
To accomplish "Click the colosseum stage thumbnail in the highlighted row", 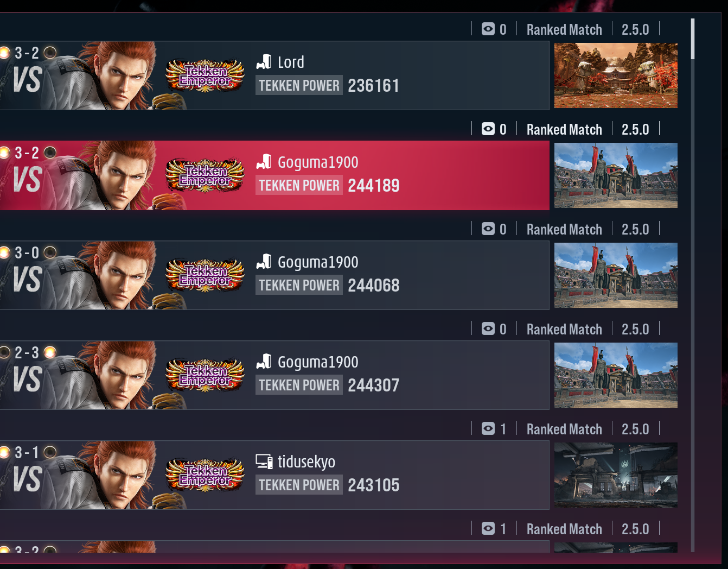I will tap(616, 175).
